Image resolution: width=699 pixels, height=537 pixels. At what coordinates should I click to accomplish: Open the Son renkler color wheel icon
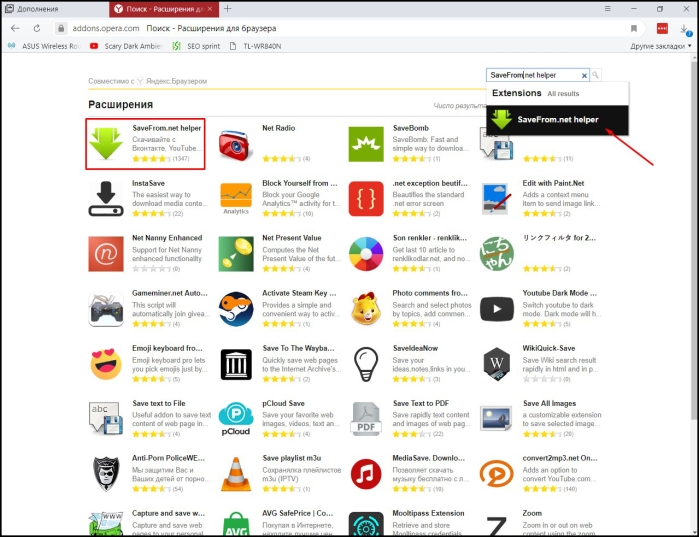(x=366, y=254)
